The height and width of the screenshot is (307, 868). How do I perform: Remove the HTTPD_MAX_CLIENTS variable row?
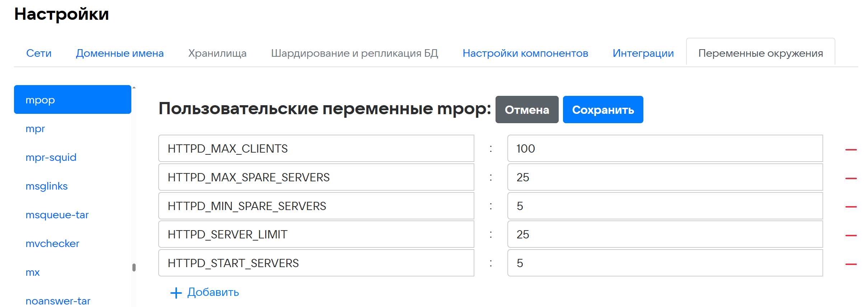coord(851,149)
